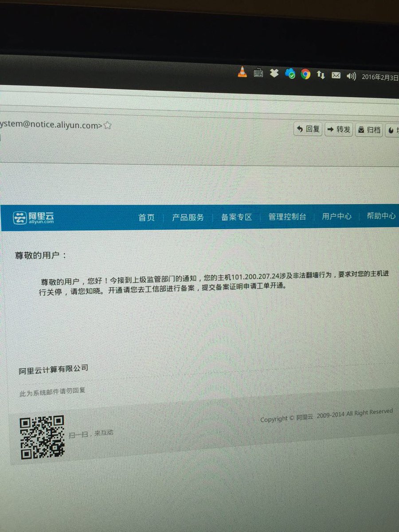This screenshot has width=399, height=532.
Task: Open the network up-down arrows indicator
Action: tap(321, 75)
